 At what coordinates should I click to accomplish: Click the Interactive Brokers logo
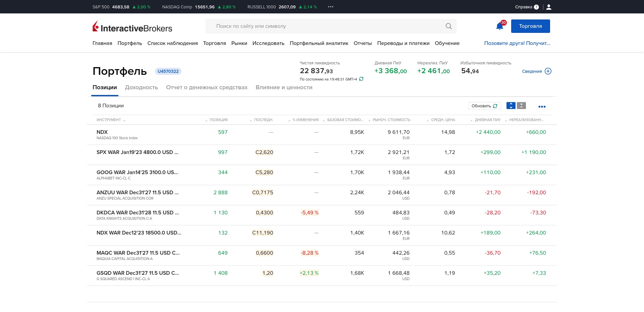coord(132,27)
